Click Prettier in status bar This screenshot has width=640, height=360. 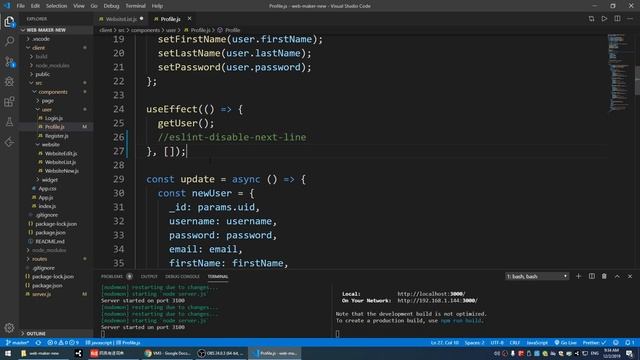(x=594, y=342)
